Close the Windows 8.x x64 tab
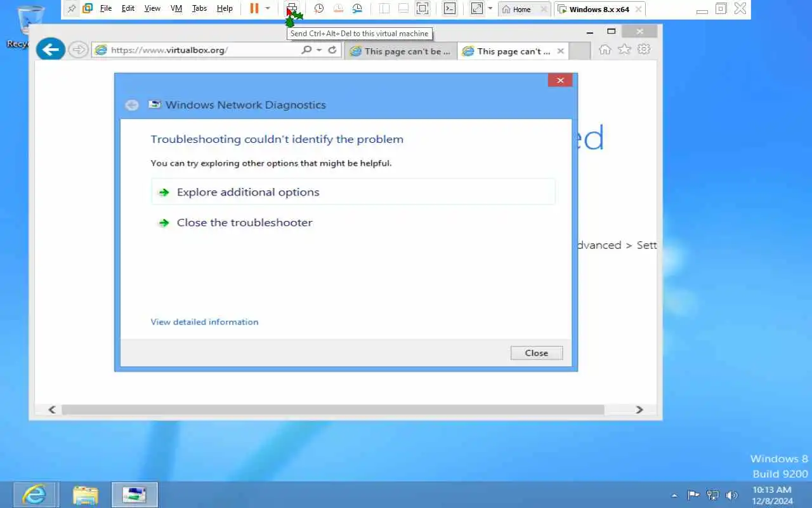 point(638,10)
